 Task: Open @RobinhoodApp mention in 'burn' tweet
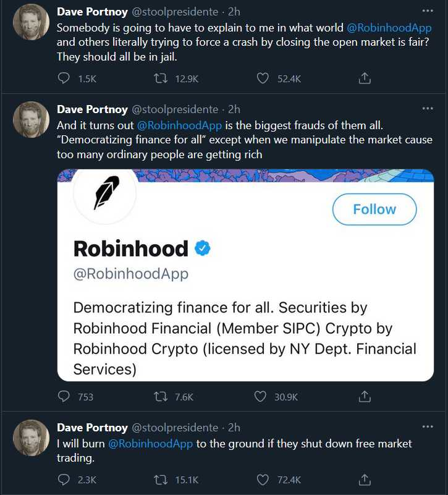(x=150, y=444)
